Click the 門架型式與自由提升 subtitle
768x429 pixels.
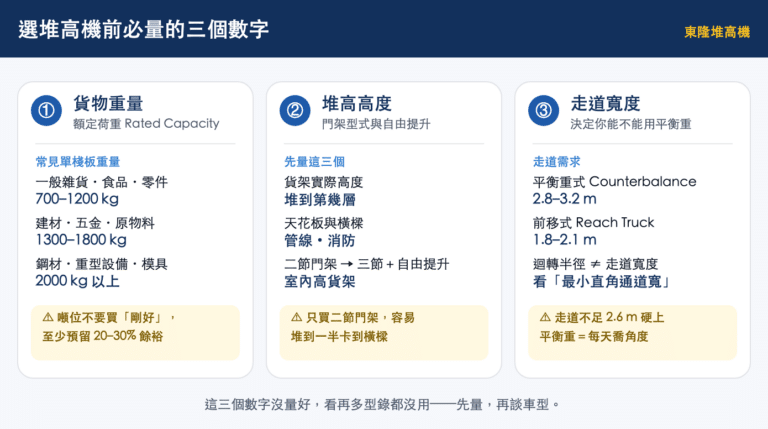(376, 124)
